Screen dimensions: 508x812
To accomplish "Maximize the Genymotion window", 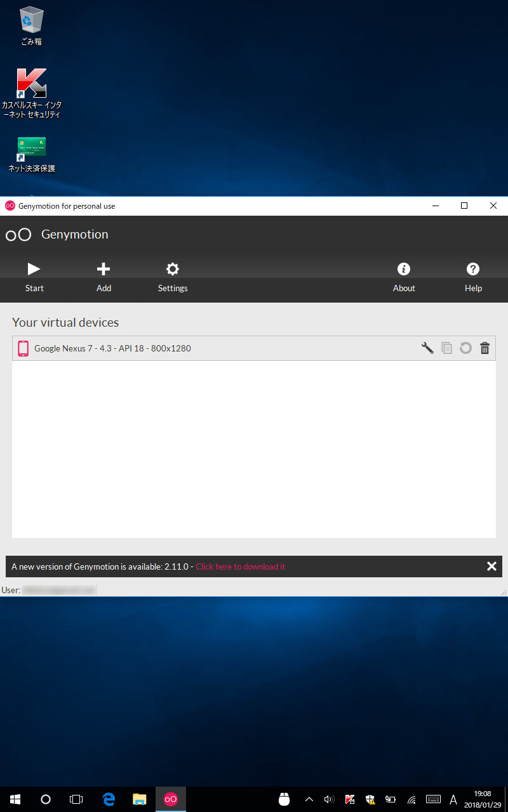I will coord(464,206).
